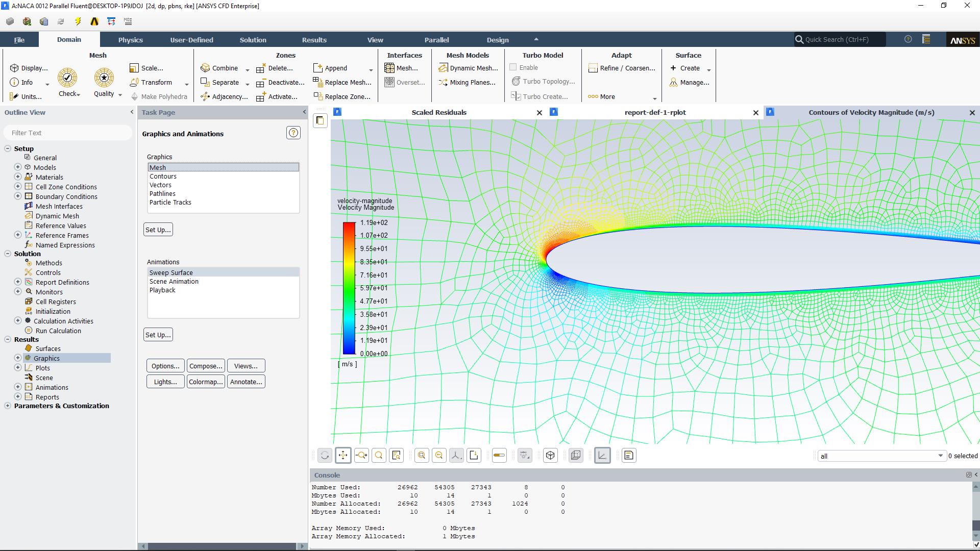
Task: Click the copy viewport icon beside graphics tabs
Action: click(x=320, y=120)
